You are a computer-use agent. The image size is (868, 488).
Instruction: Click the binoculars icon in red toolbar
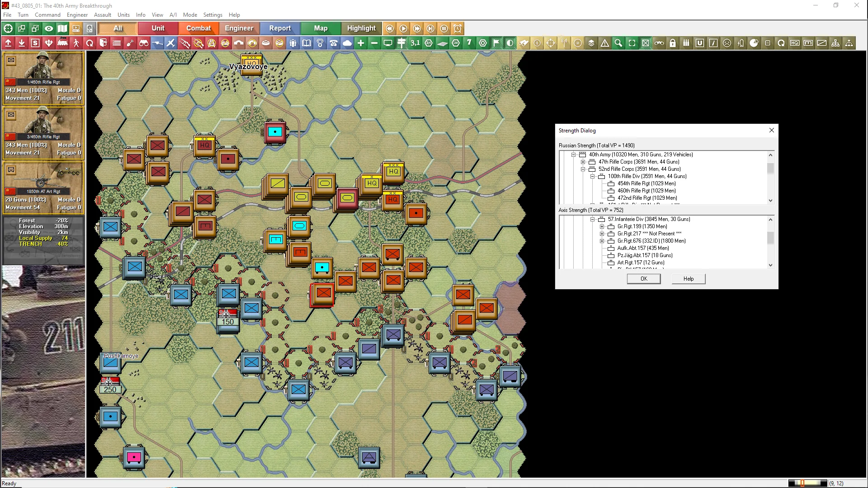144,43
